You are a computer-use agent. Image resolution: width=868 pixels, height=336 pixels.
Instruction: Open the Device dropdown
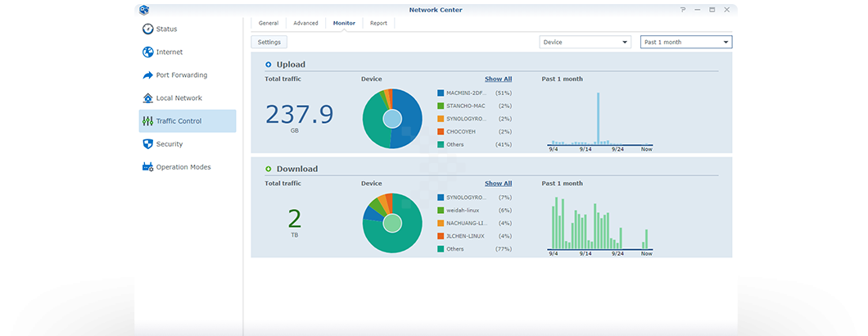(585, 42)
